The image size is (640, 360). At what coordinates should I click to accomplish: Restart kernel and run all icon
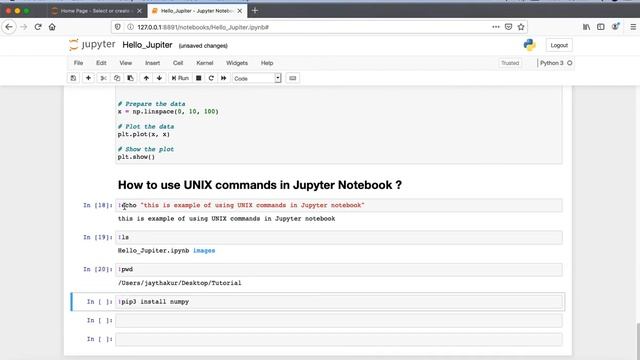click(x=224, y=78)
